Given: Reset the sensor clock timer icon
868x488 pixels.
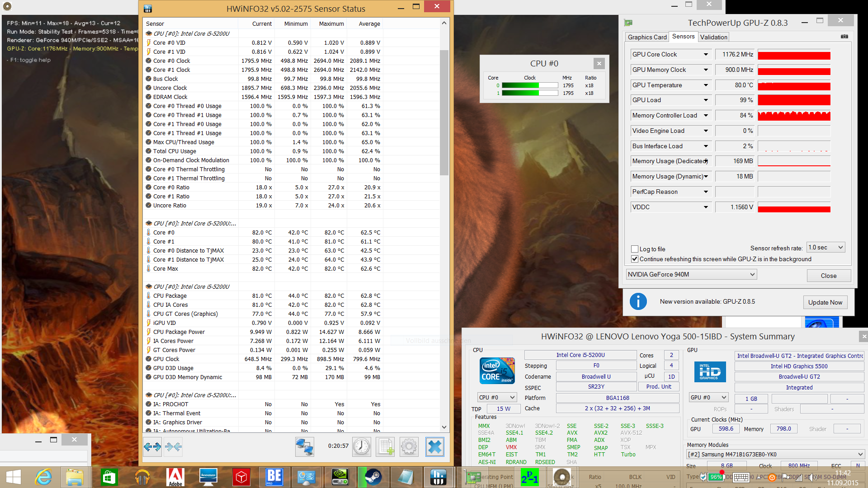Looking at the screenshot, I should [x=362, y=447].
